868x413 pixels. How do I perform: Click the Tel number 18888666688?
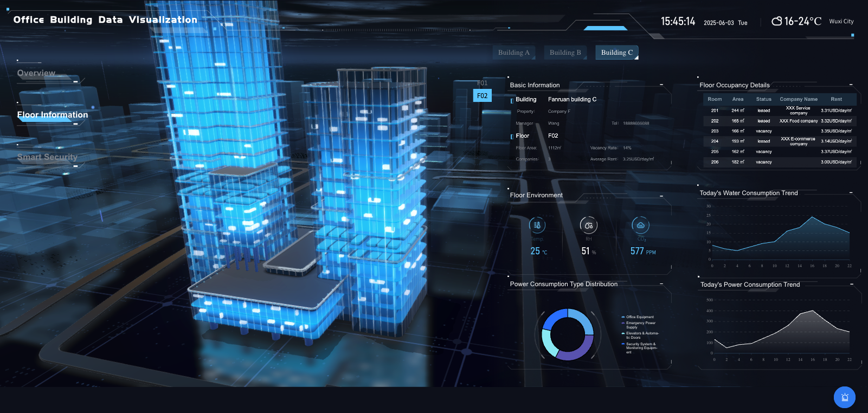click(636, 124)
